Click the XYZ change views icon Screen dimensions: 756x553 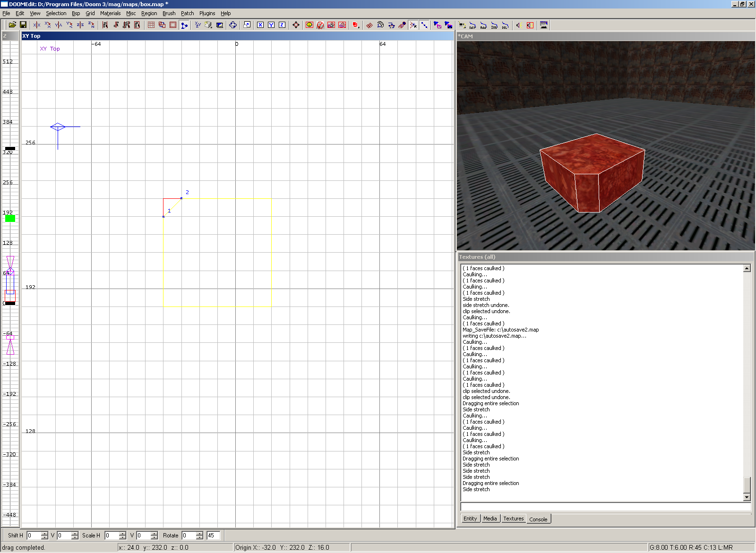coord(198,25)
